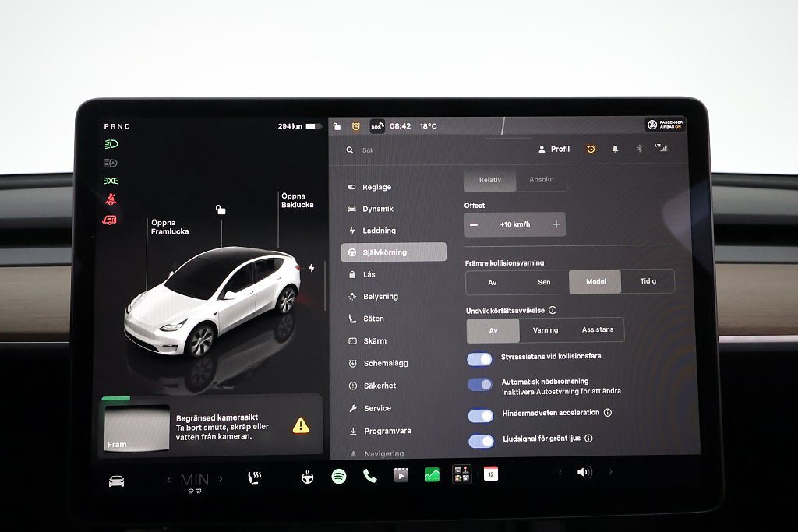This screenshot has height=532, width=798.
Task: Open rear trunk via Öppna Baklucka
Action: (x=297, y=200)
